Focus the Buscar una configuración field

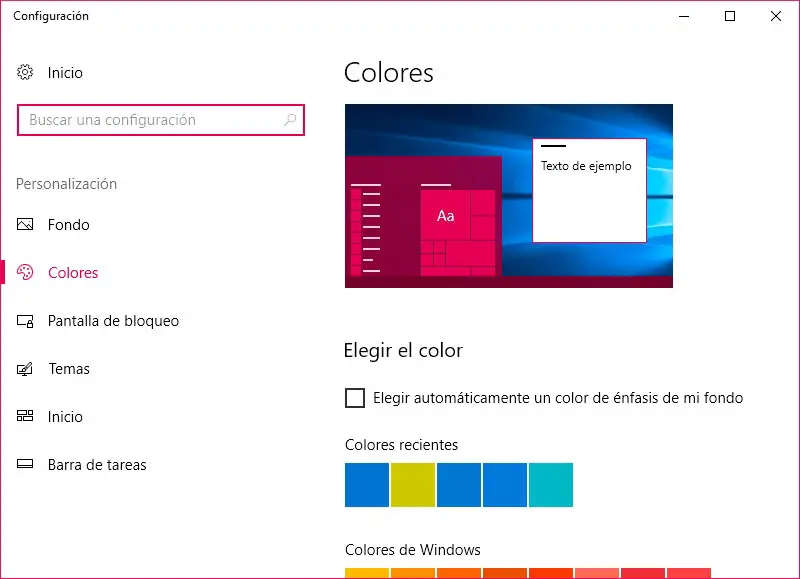[x=150, y=120]
